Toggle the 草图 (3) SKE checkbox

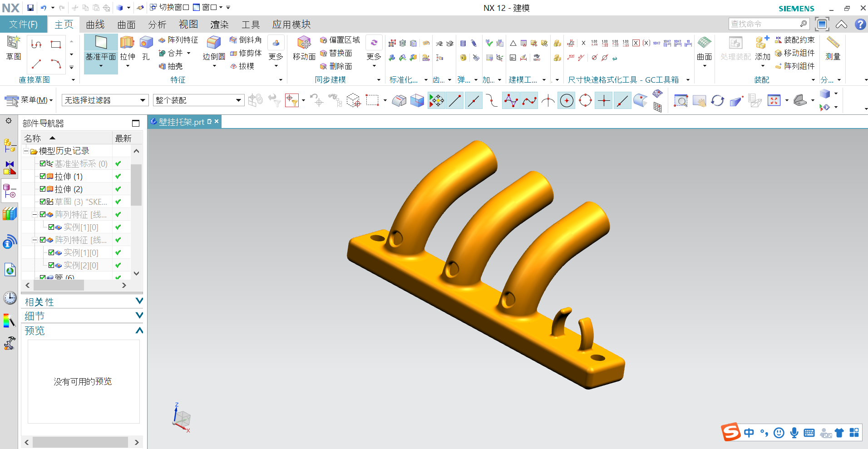point(42,202)
